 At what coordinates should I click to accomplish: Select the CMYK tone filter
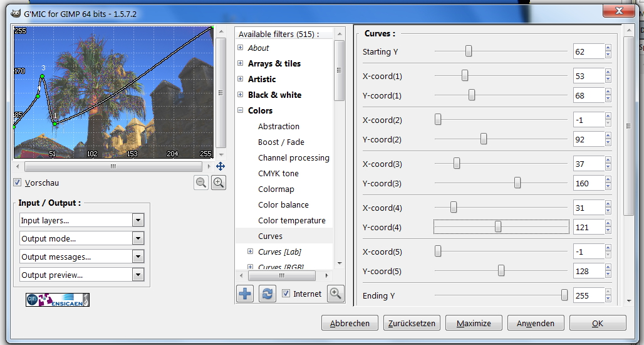click(x=278, y=173)
